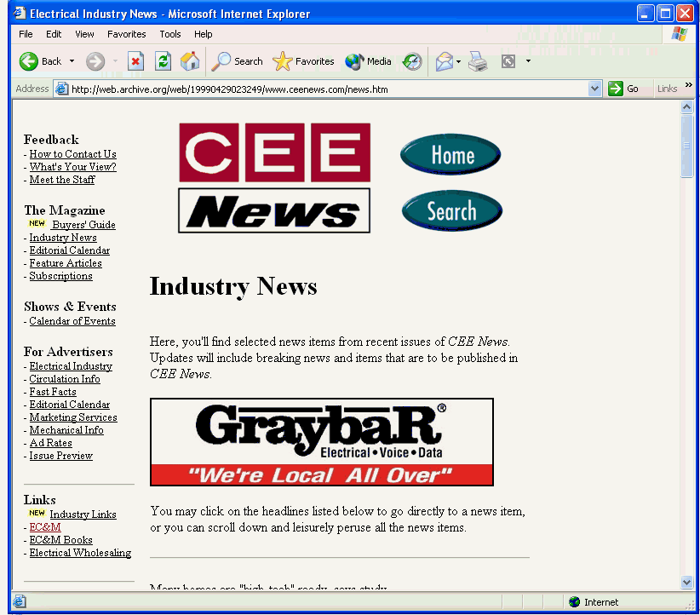Open the Calendar of Events link

(72, 321)
